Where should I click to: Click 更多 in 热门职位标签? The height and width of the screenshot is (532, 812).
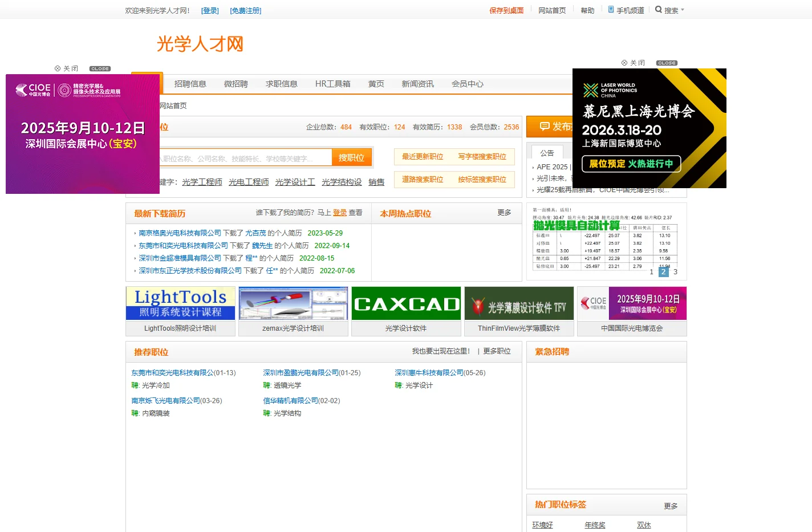[671, 506]
